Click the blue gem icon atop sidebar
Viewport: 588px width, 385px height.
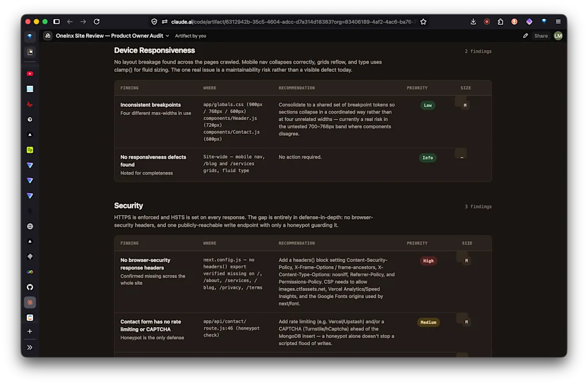pos(30,36)
